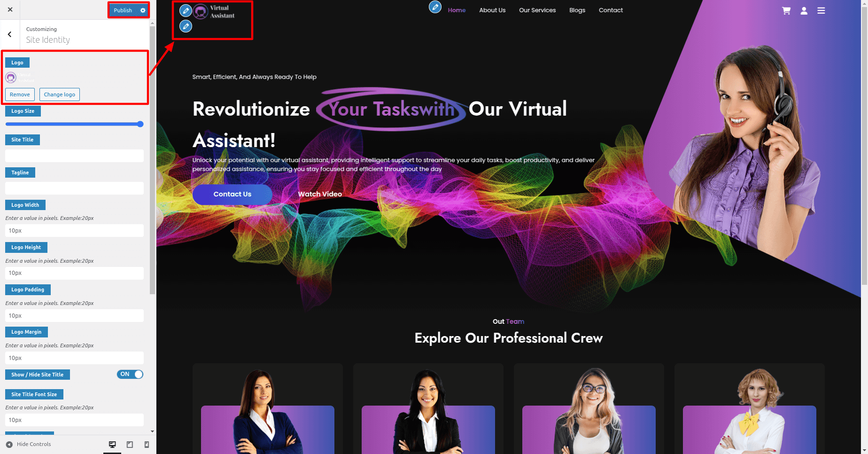Click the Change logo button
This screenshot has width=868, height=454.
60,94
